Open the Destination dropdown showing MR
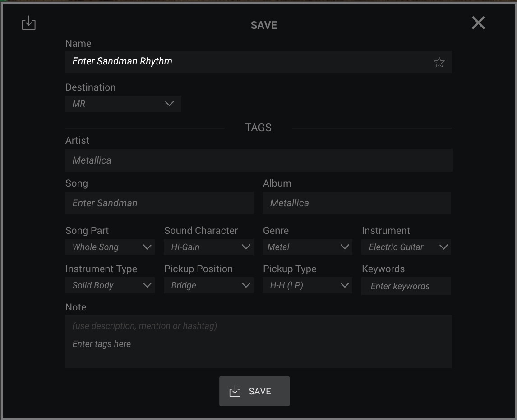Screen dimensions: 517x420 (x=123, y=104)
